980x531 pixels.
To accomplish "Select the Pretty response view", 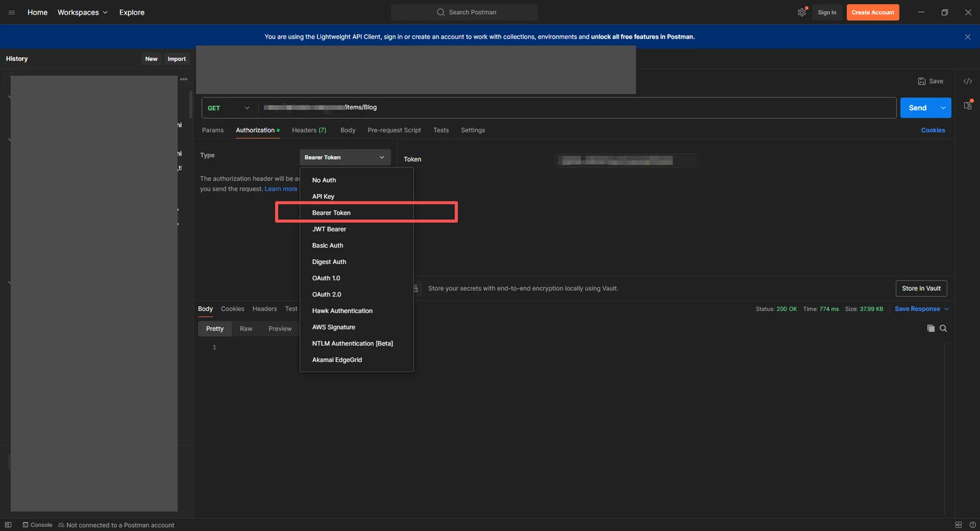I will pyautogui.click(x=215, y=329).
